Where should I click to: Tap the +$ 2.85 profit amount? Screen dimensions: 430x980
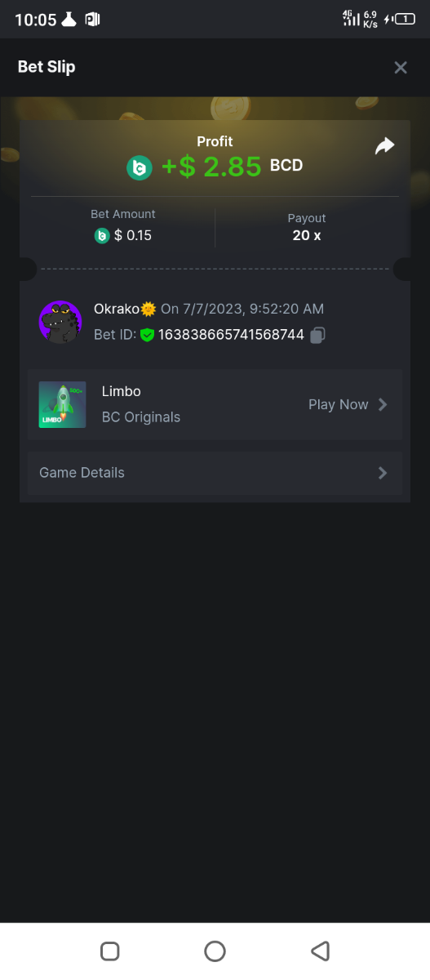click(x=211, y=167)
